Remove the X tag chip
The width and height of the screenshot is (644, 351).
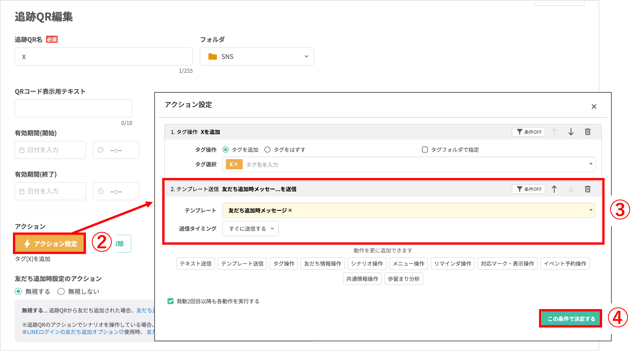(x=236, y=164)
